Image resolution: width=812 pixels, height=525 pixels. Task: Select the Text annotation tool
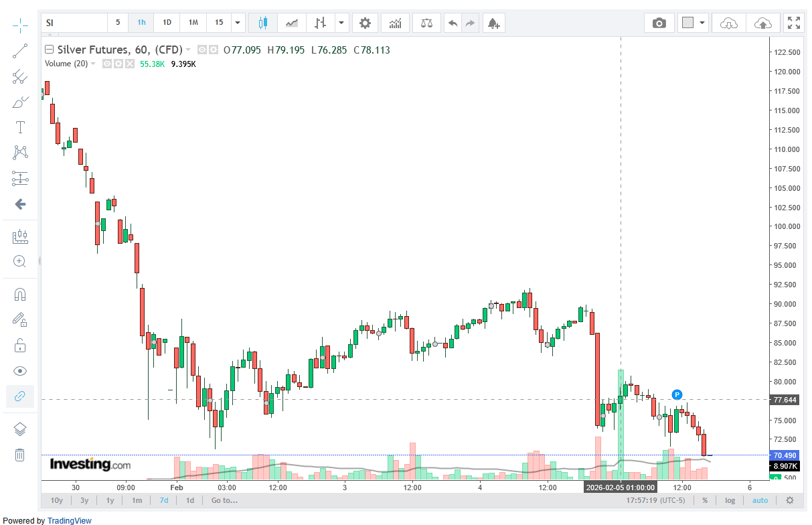pos(20,127)
